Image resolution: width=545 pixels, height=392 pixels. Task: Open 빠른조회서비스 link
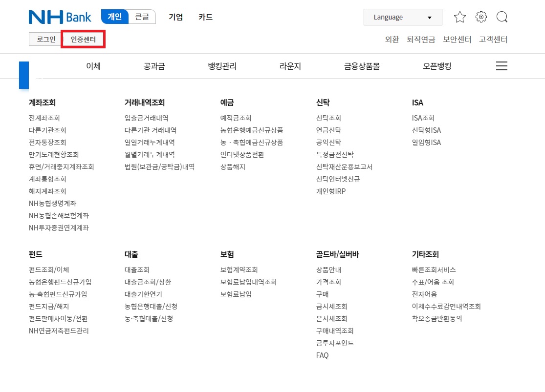434,270
